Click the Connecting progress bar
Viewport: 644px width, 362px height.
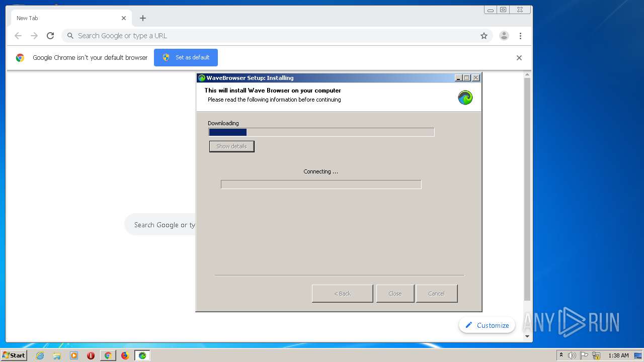tap(321, 185)
